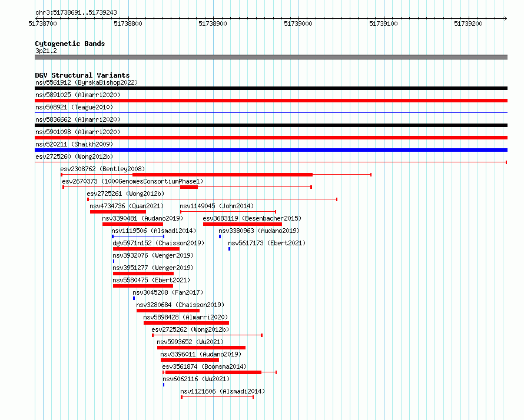Open esv2670373 (1000GenomesConsortiumPhase1) label
524x420 pixels.
pyautogui.click(x=132, y=181)
